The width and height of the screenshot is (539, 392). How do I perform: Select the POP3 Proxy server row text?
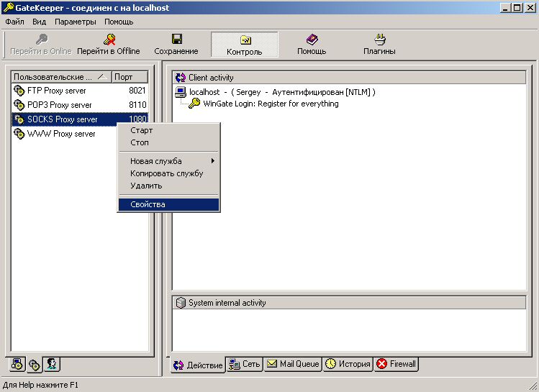tap(59, 105)
